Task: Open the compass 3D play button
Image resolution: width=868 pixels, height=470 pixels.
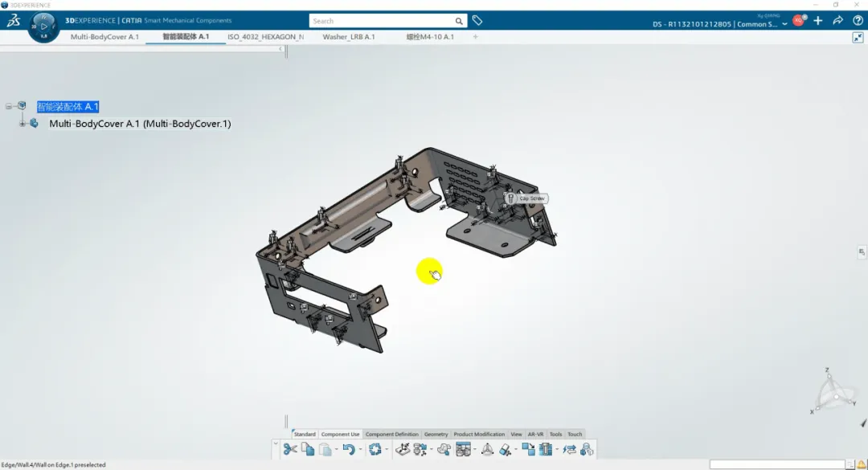Action: 43,26
